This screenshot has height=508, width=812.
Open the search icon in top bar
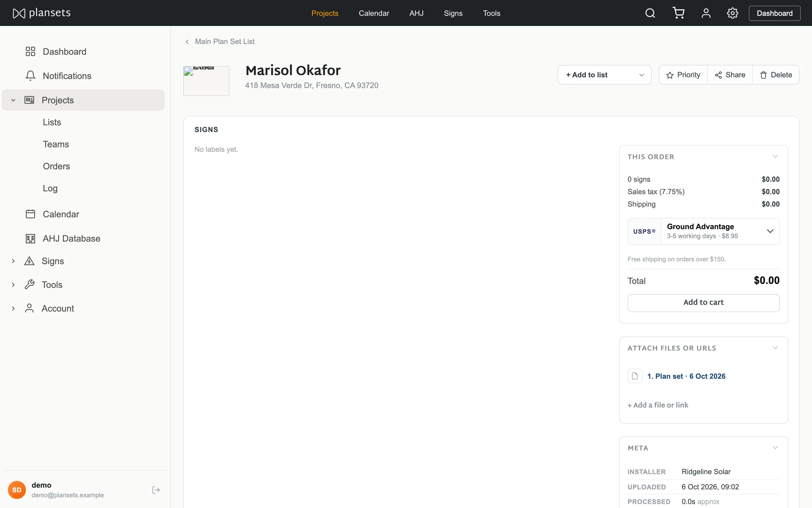(x=650, y=13)
